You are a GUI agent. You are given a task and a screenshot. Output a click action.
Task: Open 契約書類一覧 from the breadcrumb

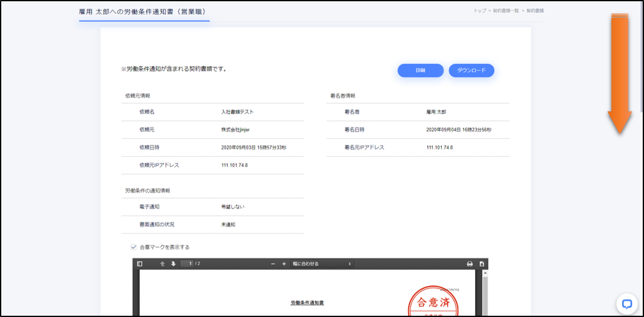(x=504, y=11)
